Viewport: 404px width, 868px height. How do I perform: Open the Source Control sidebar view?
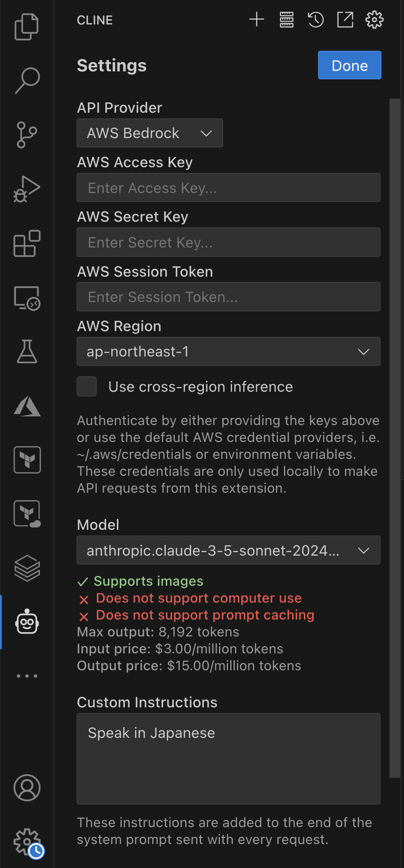tap(27, 135)
